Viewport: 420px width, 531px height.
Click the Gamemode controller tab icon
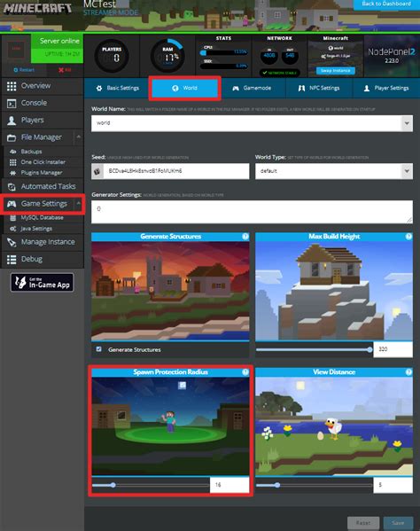tap(236, 89)
